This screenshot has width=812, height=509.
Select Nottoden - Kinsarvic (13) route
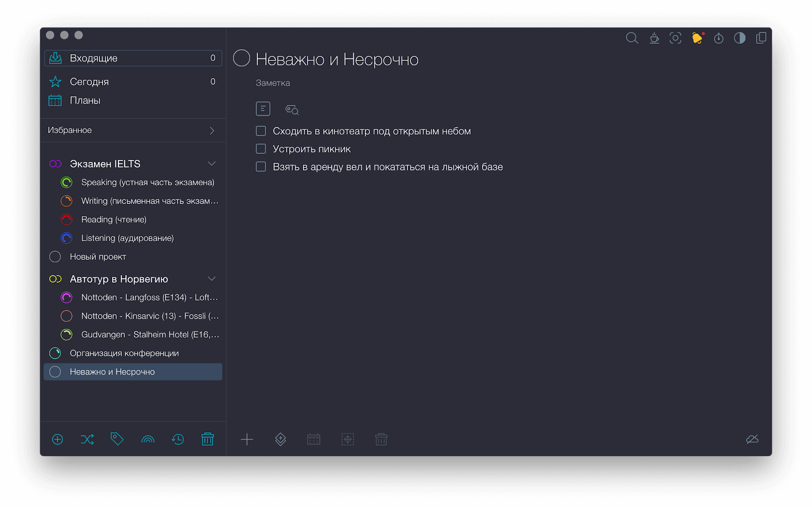[x=150, y=316]
